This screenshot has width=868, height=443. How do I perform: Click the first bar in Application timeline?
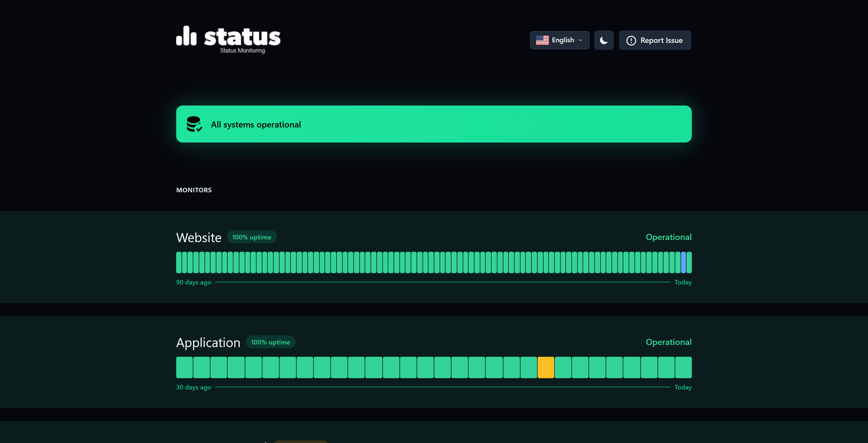(x=184, y=367)
